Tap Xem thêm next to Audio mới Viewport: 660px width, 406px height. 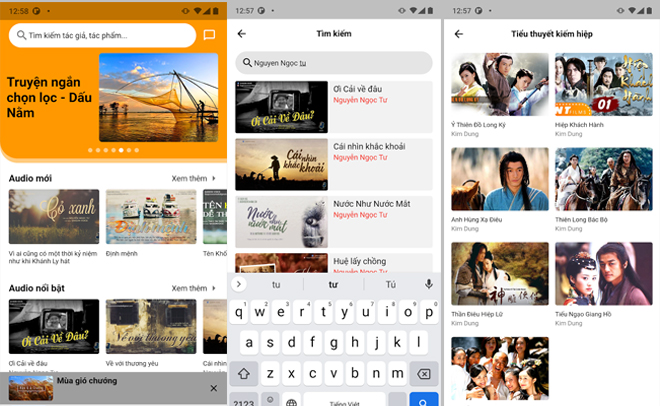coord(189,178)
